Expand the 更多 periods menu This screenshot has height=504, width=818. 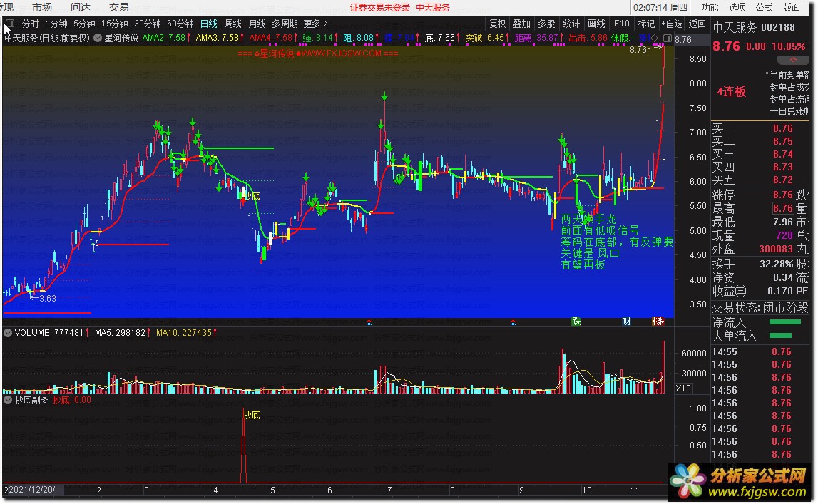click(316, 24)
